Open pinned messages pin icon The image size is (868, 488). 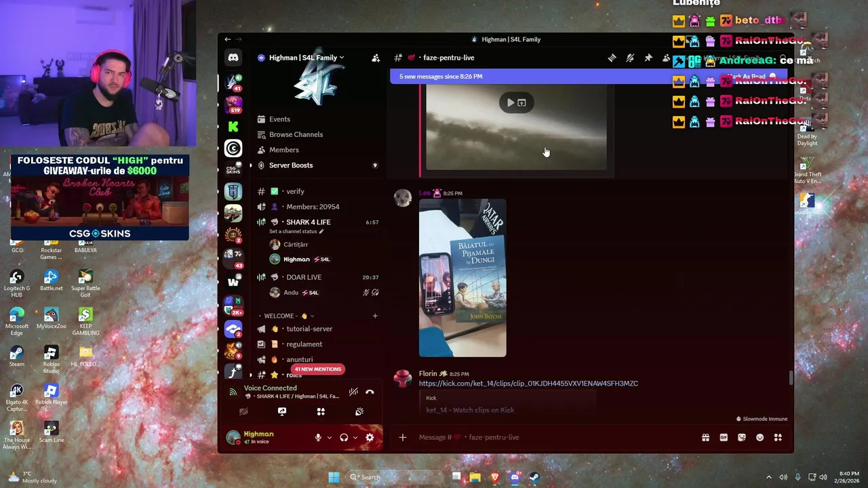648,58
